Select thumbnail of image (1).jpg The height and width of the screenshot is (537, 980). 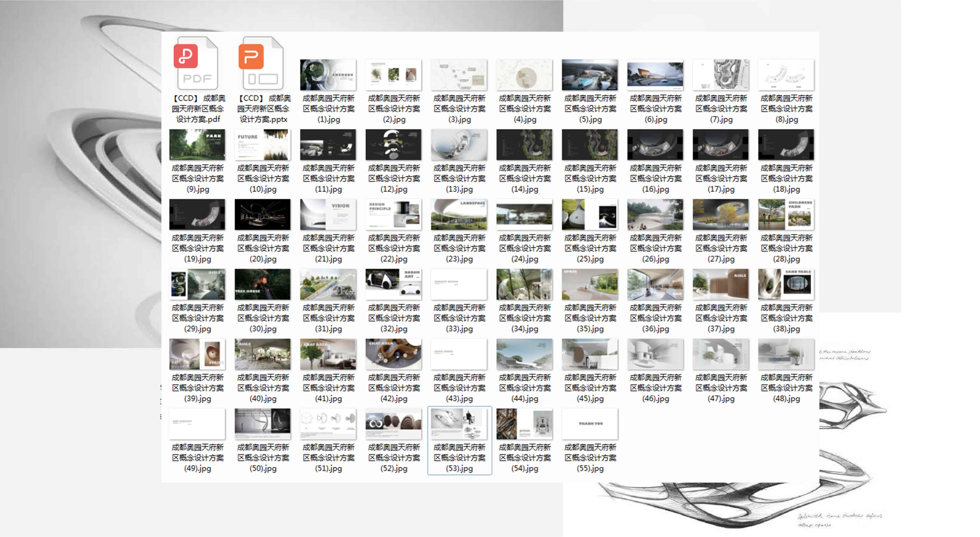pos(328,75)
